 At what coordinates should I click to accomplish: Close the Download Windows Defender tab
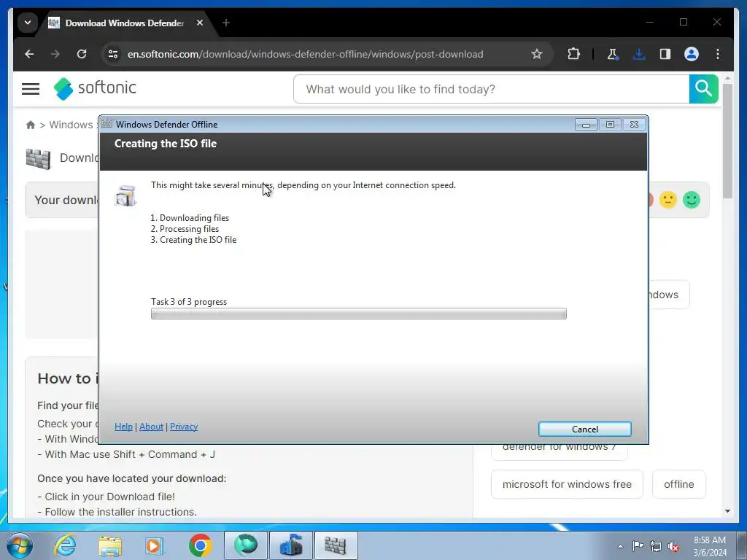tap(200, 23)
